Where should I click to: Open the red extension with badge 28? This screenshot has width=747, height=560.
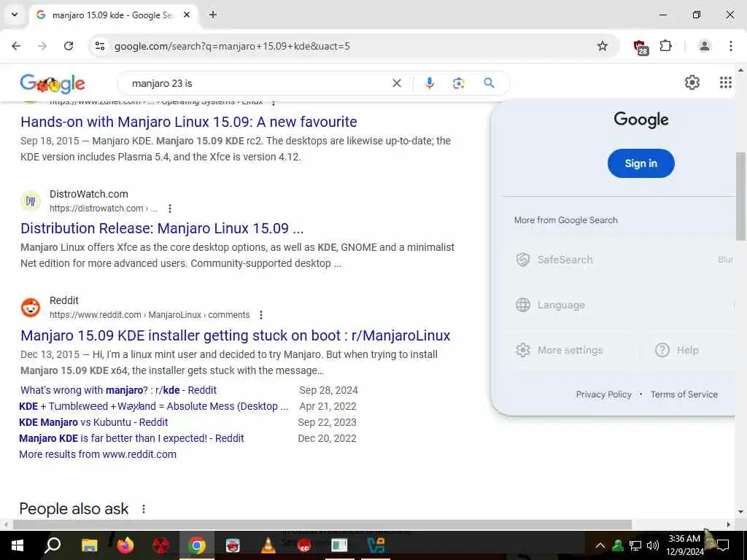(x=640, y=47)
